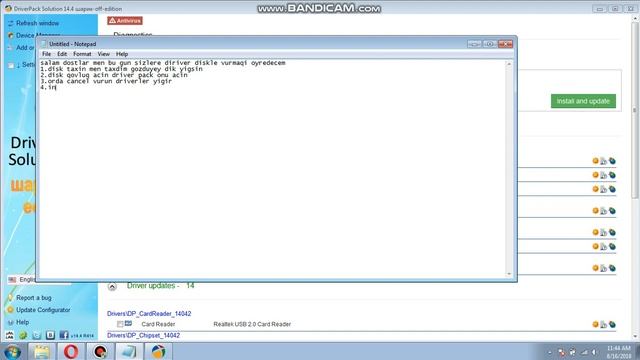Click the Report a bug lightbulb icon
The width and height of the screenshot is (640, 360).
[11, 298]
